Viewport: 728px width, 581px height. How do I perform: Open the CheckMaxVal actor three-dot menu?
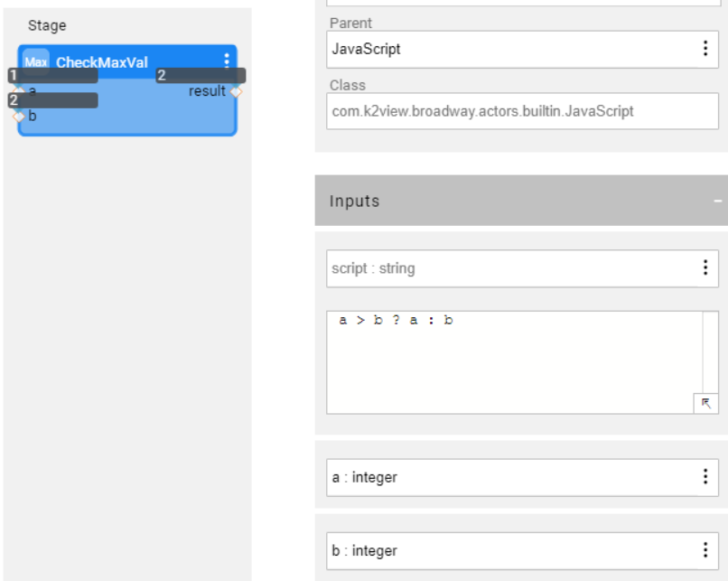click(226, 61)
